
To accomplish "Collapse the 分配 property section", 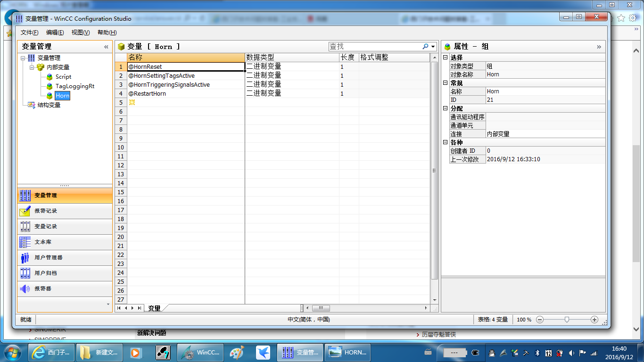I will coord(445,108).
